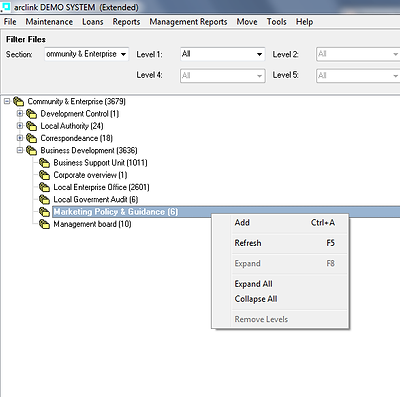
Task: Select Local Enterprise Office (2601) row
Action: click(101, 187)
